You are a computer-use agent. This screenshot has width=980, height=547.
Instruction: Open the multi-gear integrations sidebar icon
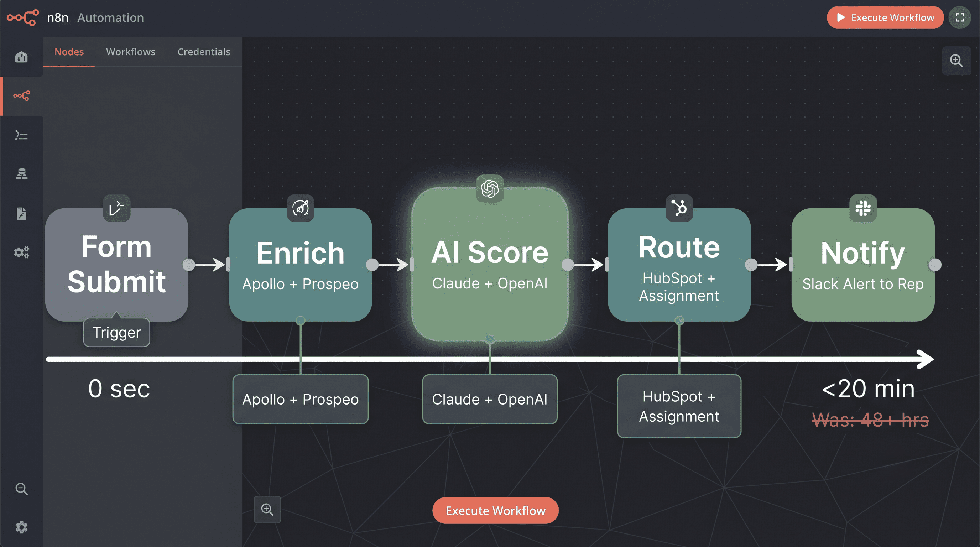(x=21, y=252)
